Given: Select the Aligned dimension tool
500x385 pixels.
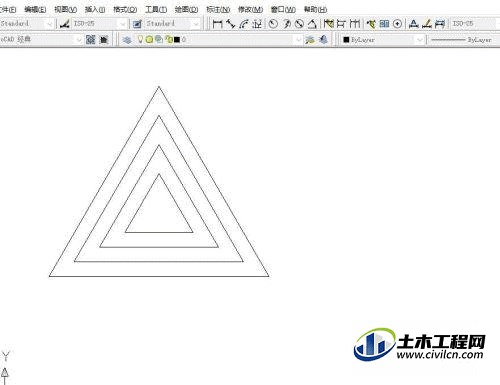Looking at the screenshot, I should click(231, 24).
